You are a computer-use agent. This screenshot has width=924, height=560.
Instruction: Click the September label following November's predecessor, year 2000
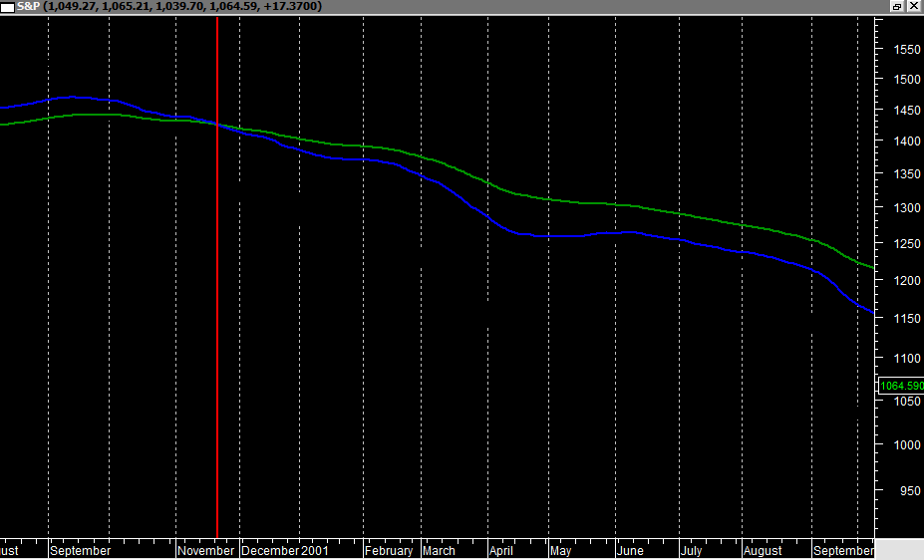pos(80,551)
